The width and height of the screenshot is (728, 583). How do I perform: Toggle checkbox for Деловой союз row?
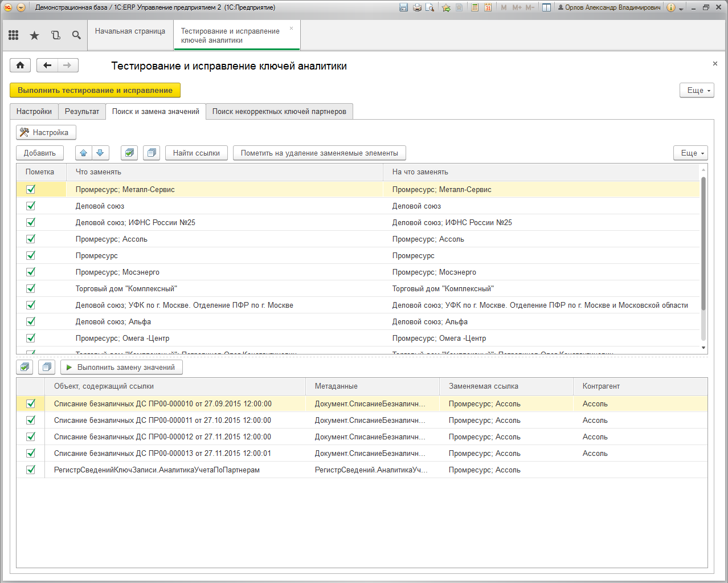point(31,206)
